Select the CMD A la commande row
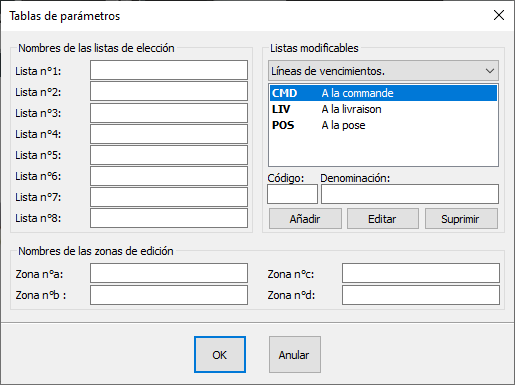The width and height of the screenshot is (515, 385). (383, 93)
